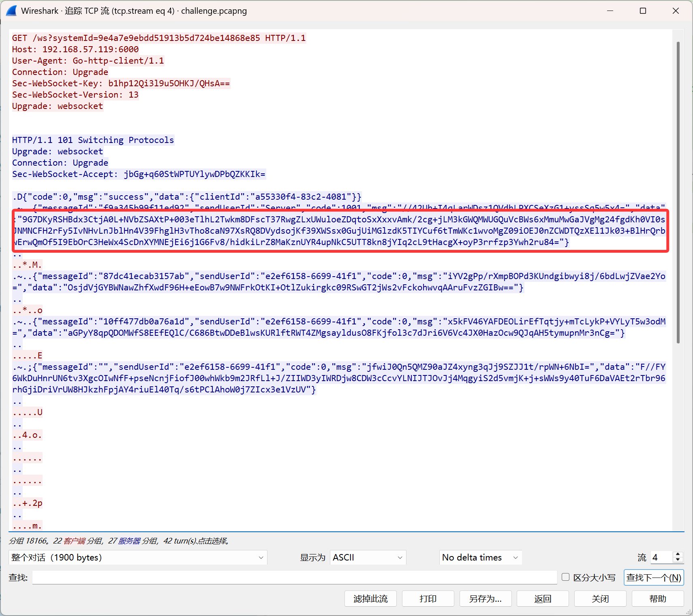Focus the 流 stream number field
The image size is (693, 616).
tap(661, 557)
